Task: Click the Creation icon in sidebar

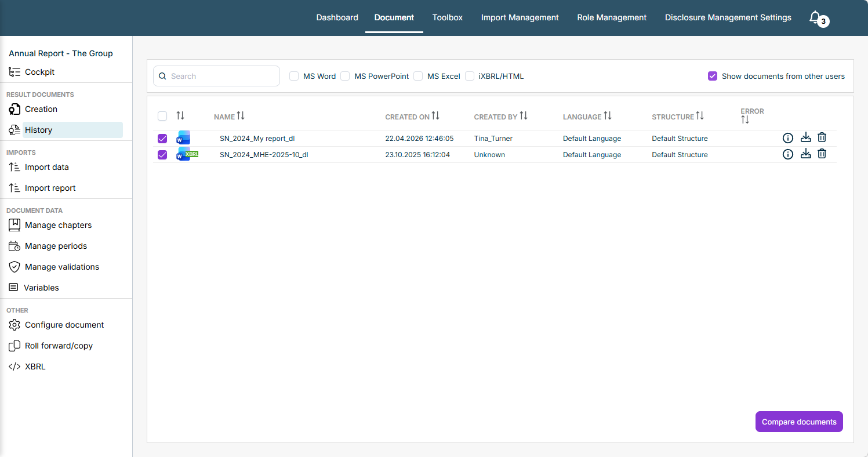Action: click(14, 109)
